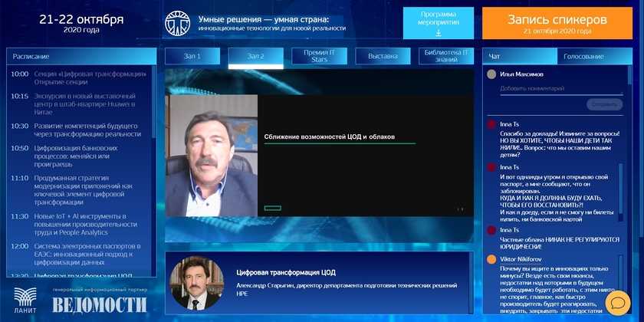
Task: Switch to the Зал 1 tab
Action: (x=192, y=56)
